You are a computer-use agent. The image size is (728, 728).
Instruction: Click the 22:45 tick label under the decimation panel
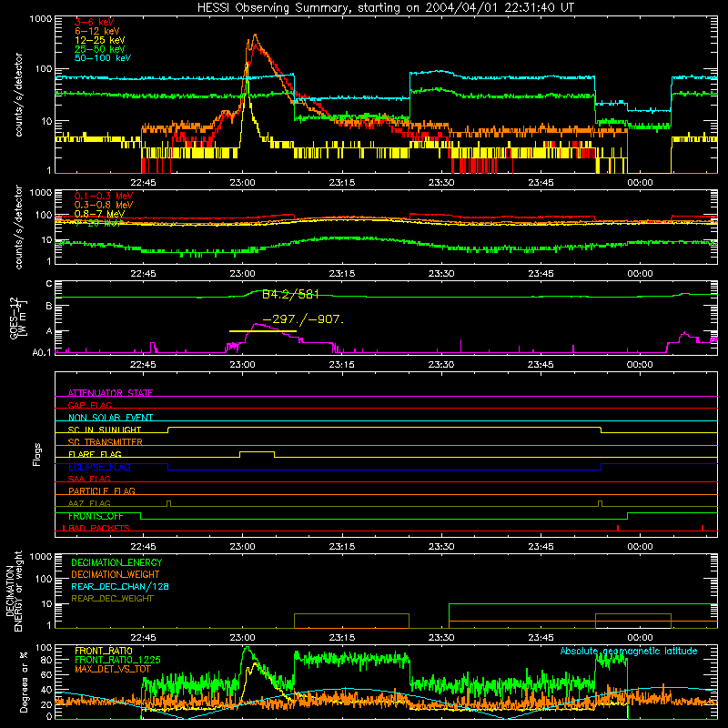(143, 638)
